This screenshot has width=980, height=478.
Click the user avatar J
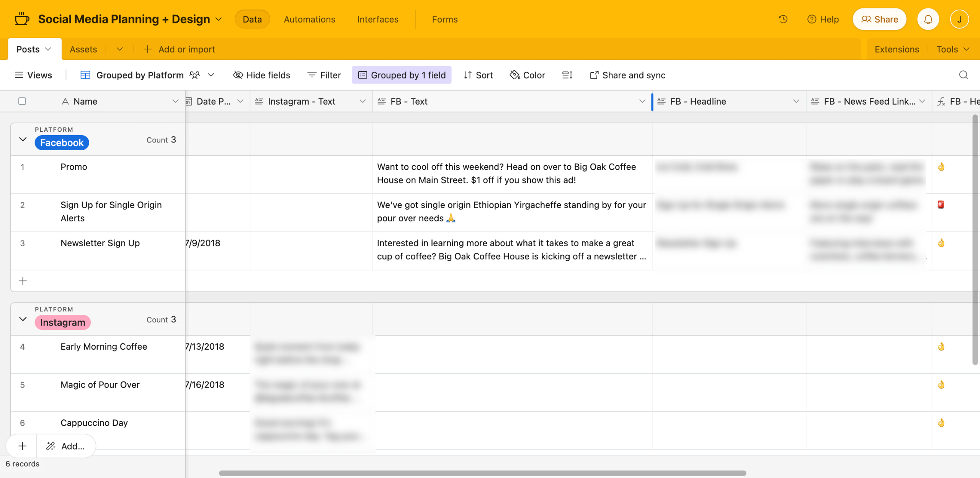(959, 19)
